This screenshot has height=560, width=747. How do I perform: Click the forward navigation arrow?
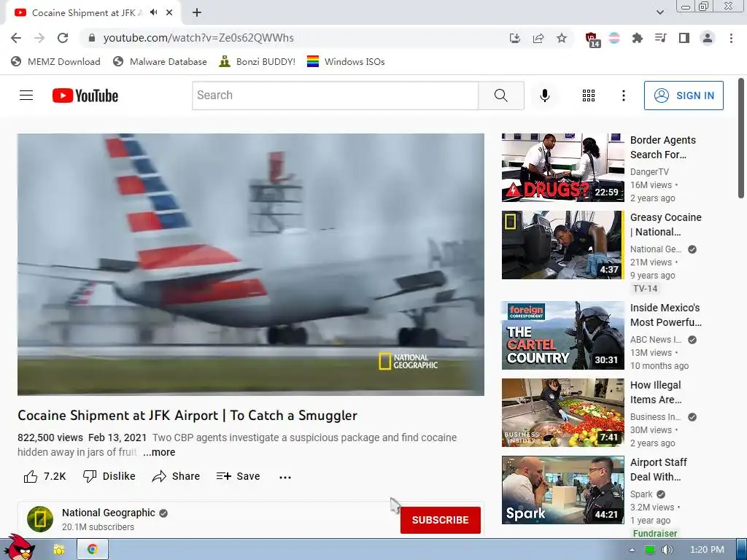coord(39,38)
